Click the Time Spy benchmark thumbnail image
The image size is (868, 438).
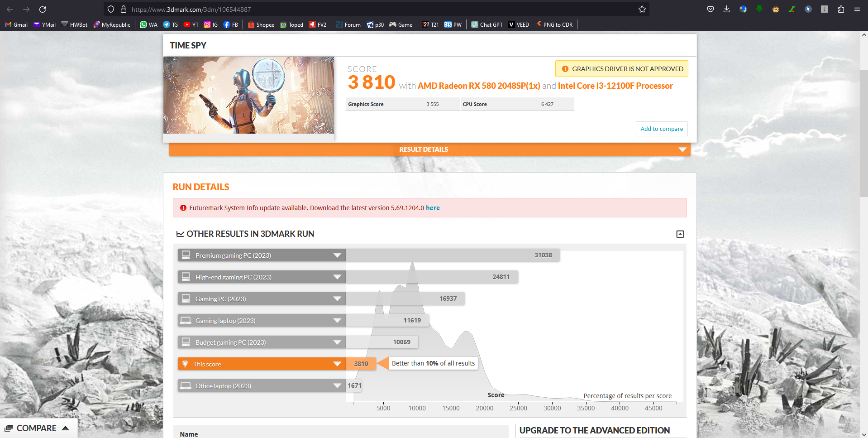click(248, 95)
